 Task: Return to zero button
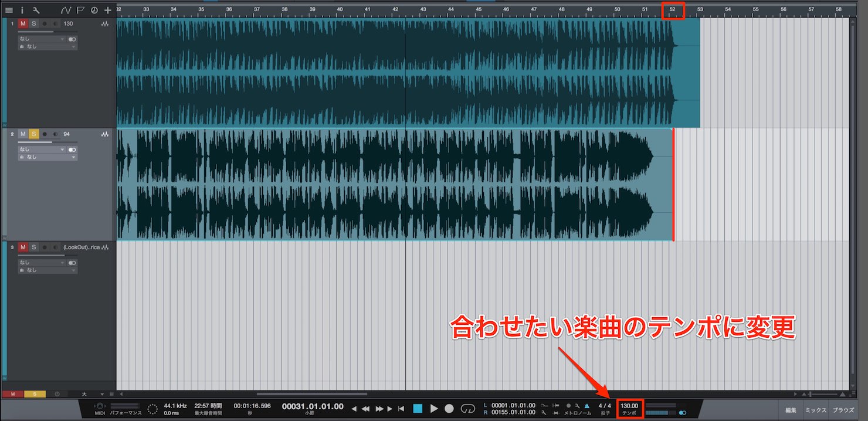point(401,409)
